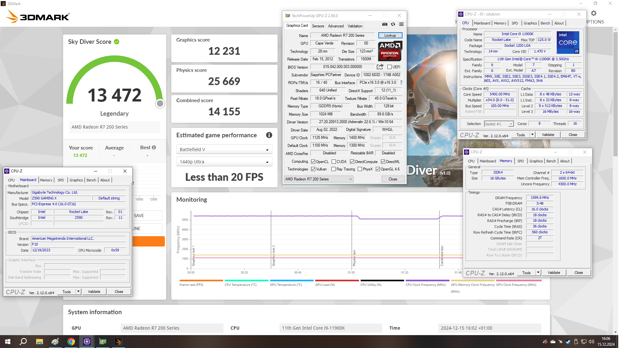Click the AMD Radeon Graphics logo in GPU-Z
Viewport: 644px width, 348px height.
pyautogui.click(x=390, y=51)
